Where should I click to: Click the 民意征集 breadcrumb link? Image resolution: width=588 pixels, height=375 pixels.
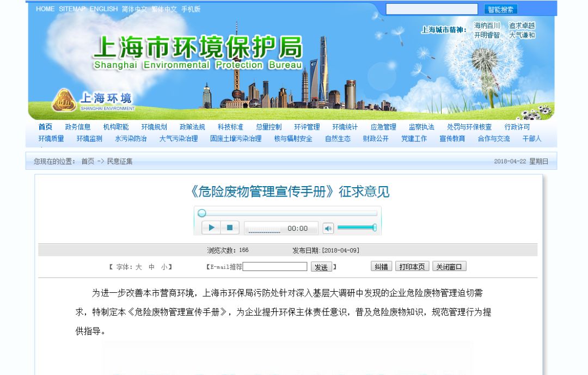tap(120, 161)
